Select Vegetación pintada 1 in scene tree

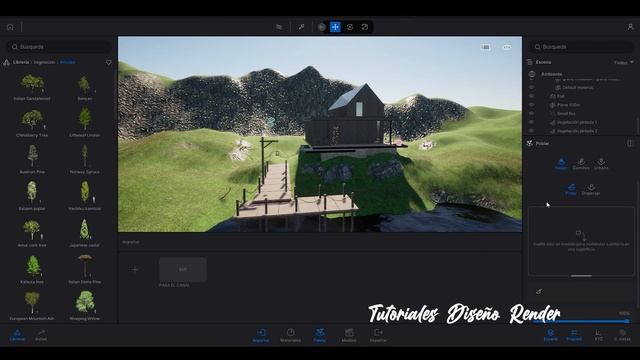tap(577, 122)
